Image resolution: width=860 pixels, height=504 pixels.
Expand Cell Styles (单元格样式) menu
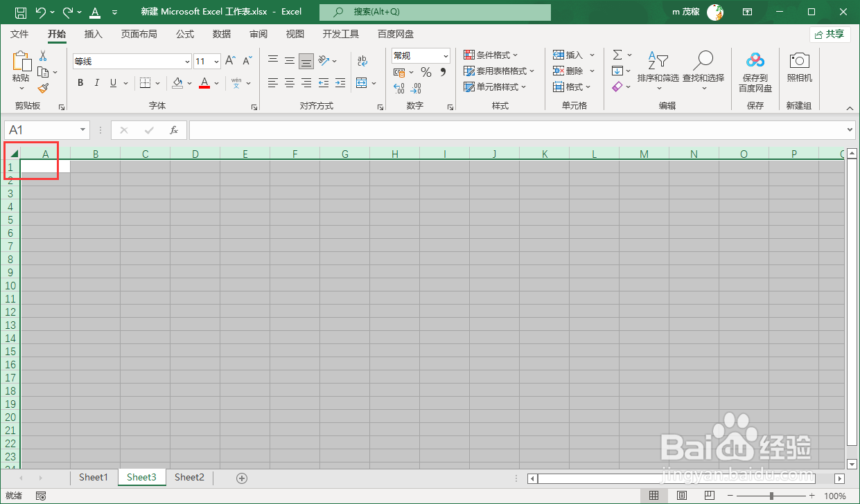click(x=495, y=87)
